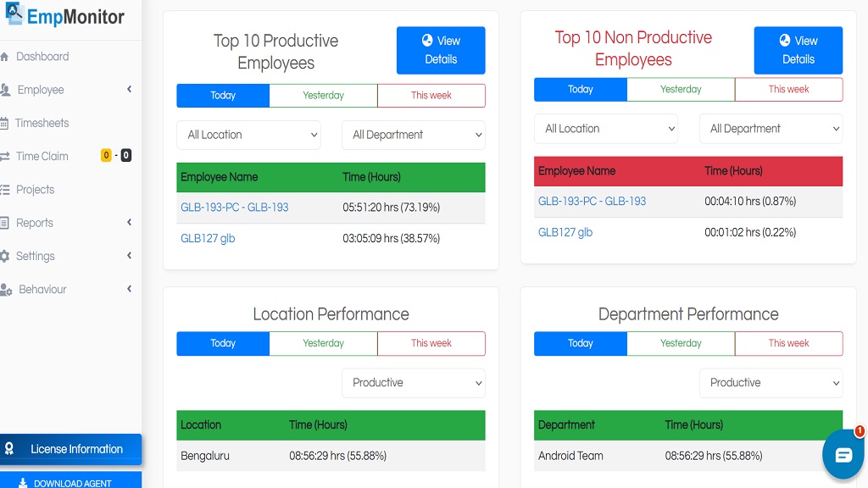Expand the Behaviour menu chevron

(129, 289)
